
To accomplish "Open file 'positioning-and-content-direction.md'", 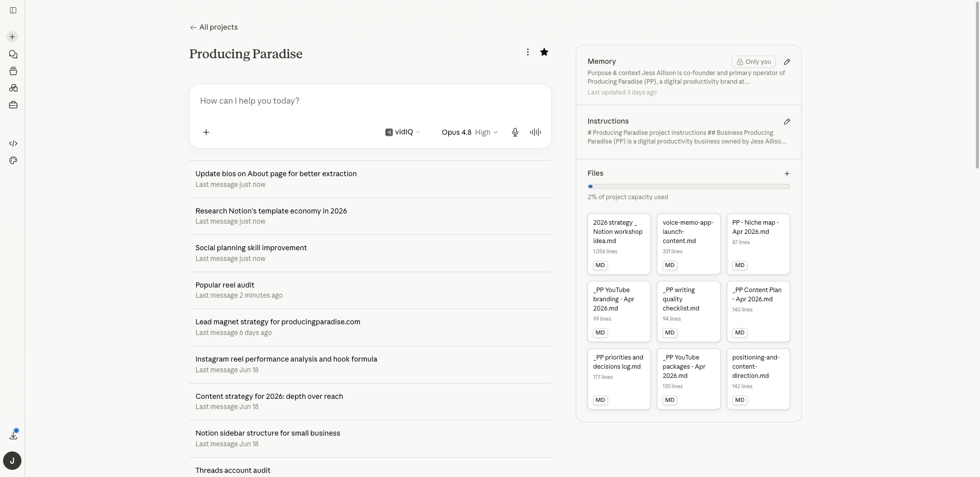I will tap(758, 379).
